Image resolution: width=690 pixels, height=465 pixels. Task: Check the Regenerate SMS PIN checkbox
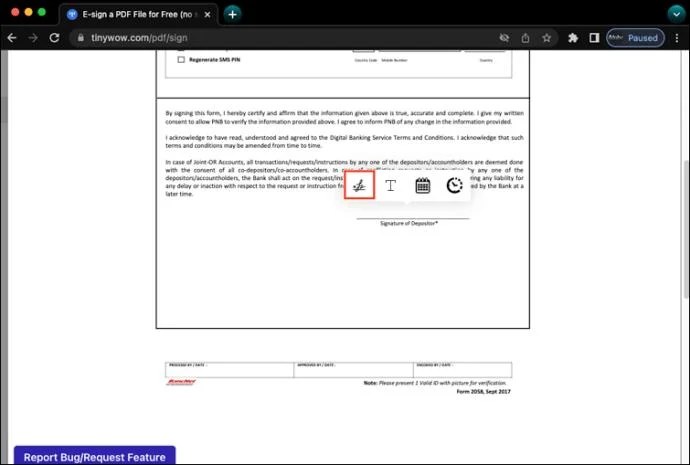pos(181,59)
